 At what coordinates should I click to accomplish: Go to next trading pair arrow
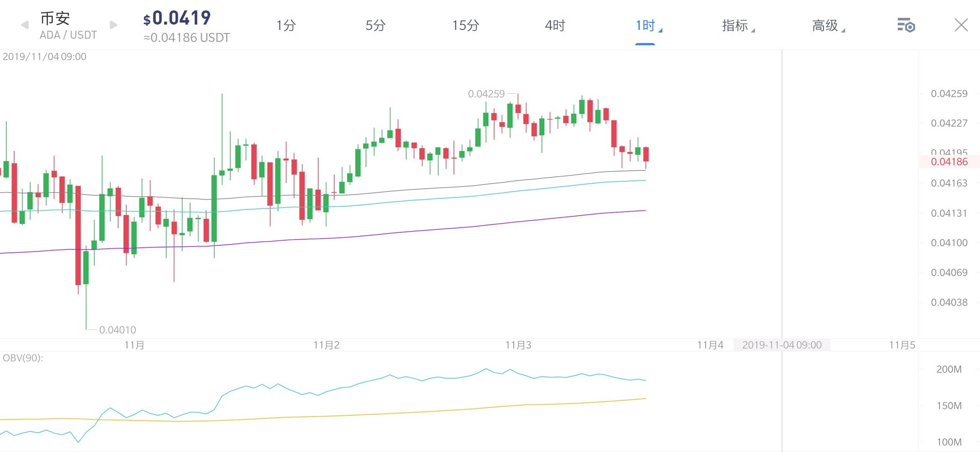point(113,25)
